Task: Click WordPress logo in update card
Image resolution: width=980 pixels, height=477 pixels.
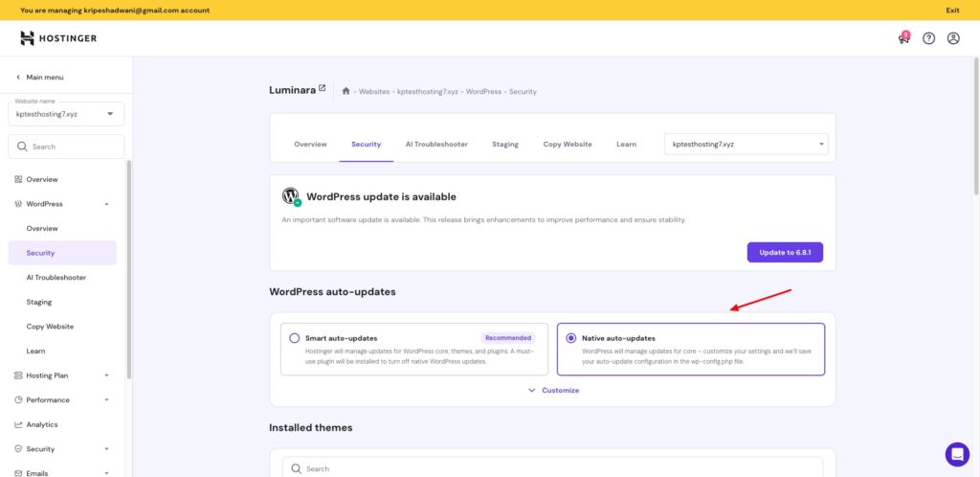Action: 291,196
